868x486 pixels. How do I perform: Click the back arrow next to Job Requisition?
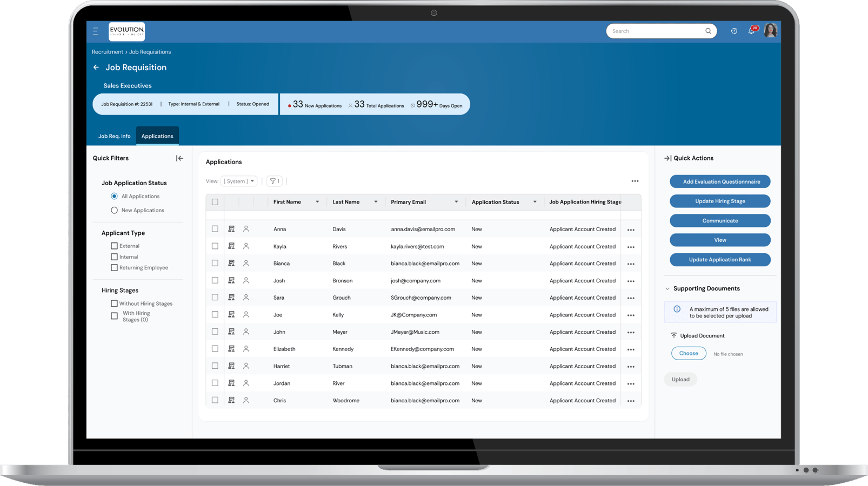(x=96, y=67)
